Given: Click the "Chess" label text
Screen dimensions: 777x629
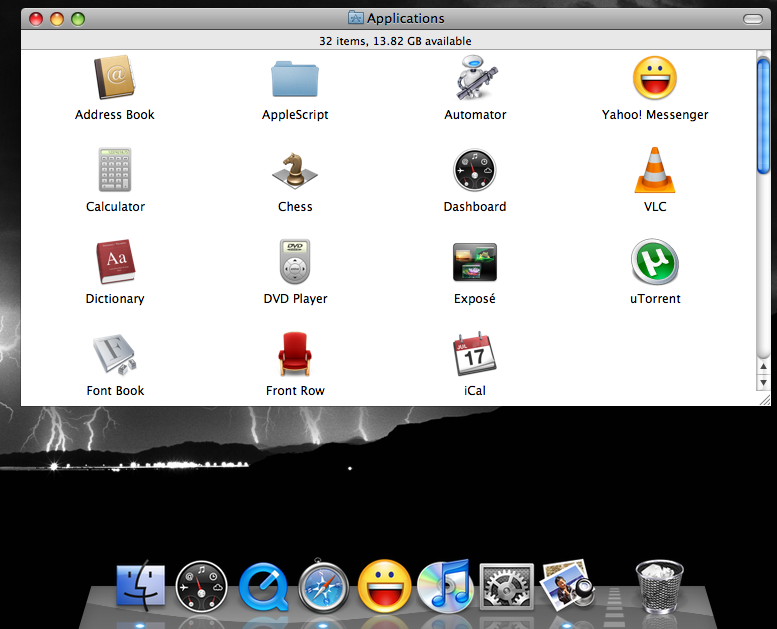Looking at the screenshot, I should (295, 207).
